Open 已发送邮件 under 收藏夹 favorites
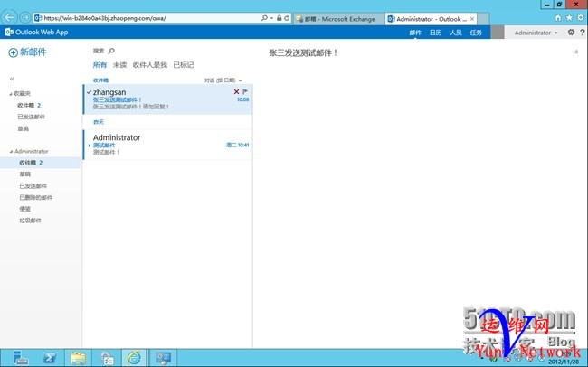This screenshot has height=367, width=588. (31, 117)
